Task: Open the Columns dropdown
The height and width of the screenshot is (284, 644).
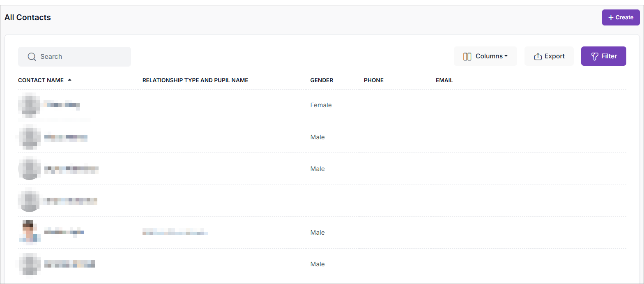Action: (485, 56)
